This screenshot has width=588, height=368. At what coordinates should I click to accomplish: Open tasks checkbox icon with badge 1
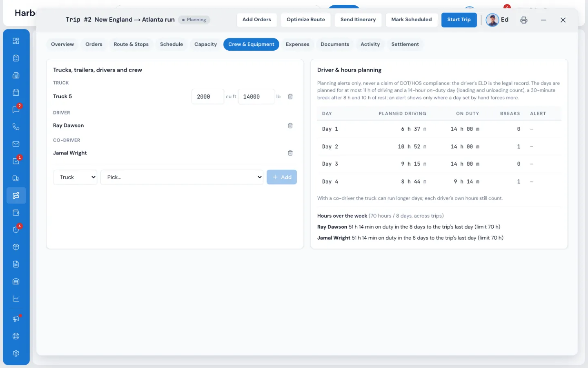pyautogui.click(x=16, y=161)
